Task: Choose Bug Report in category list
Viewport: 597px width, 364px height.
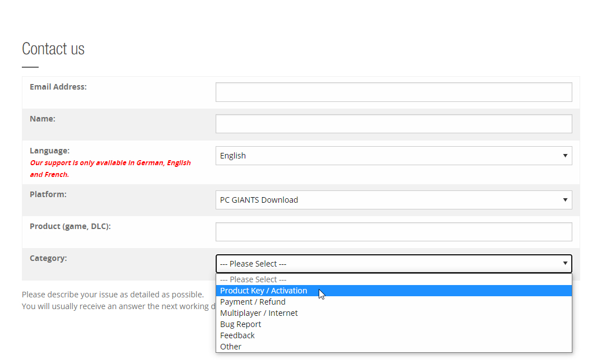Action: coord(240,324)
